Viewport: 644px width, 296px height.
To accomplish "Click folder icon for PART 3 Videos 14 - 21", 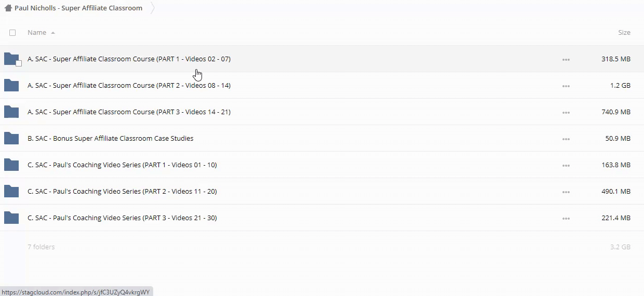I will 11,112.
